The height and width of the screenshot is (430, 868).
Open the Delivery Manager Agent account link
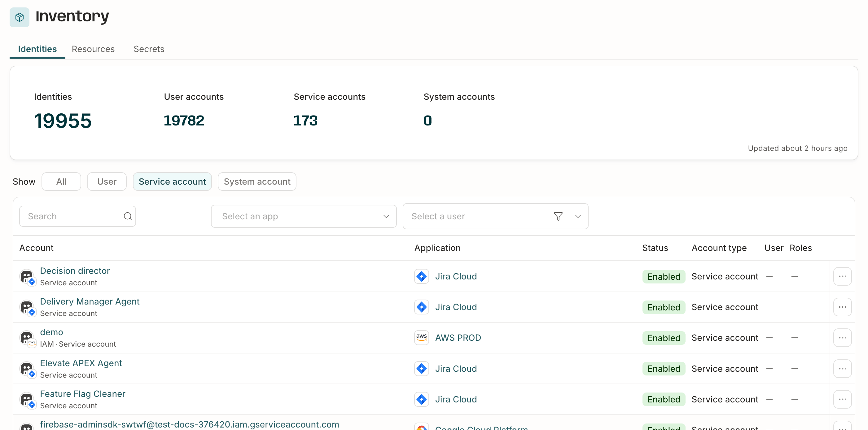(x=90, y=301)
